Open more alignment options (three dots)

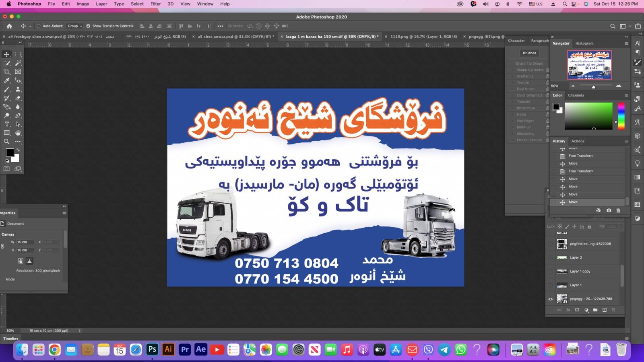tap(220, 26)
